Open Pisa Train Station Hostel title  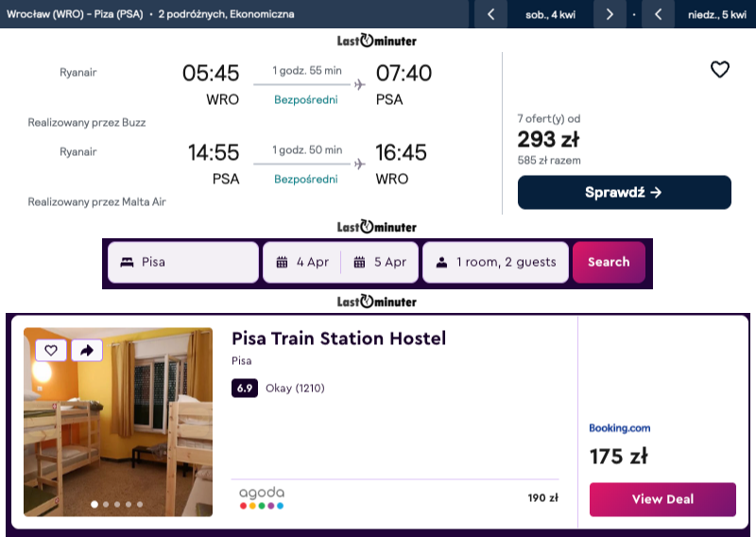pos(338,338)
